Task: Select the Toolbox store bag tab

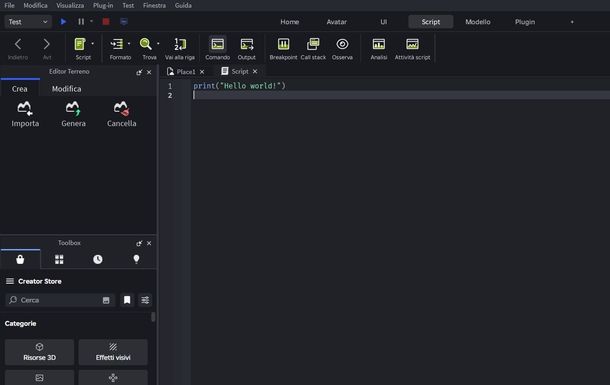Action: 20,259
